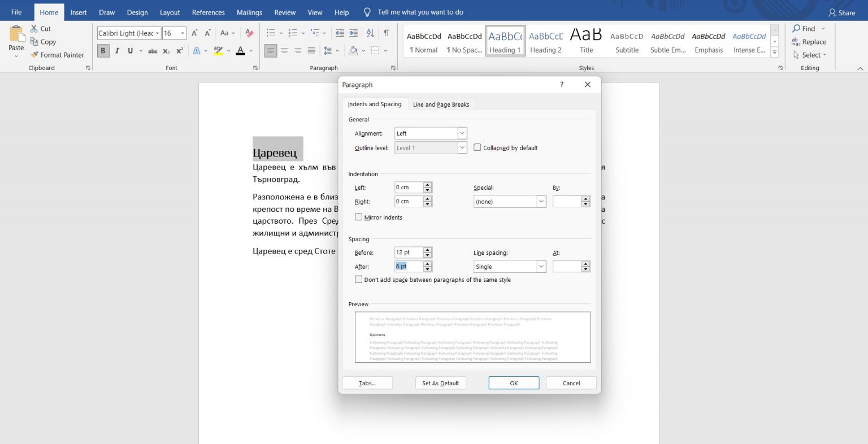Click the Left indentation input field
Screen dimensions: 868x444
click(409, 187)
